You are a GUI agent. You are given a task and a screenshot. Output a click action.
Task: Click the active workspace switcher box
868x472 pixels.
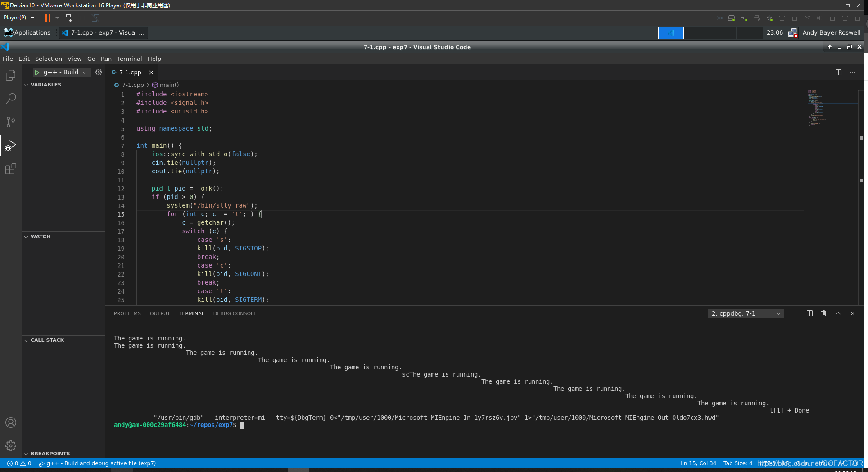[x=671, y=33]
